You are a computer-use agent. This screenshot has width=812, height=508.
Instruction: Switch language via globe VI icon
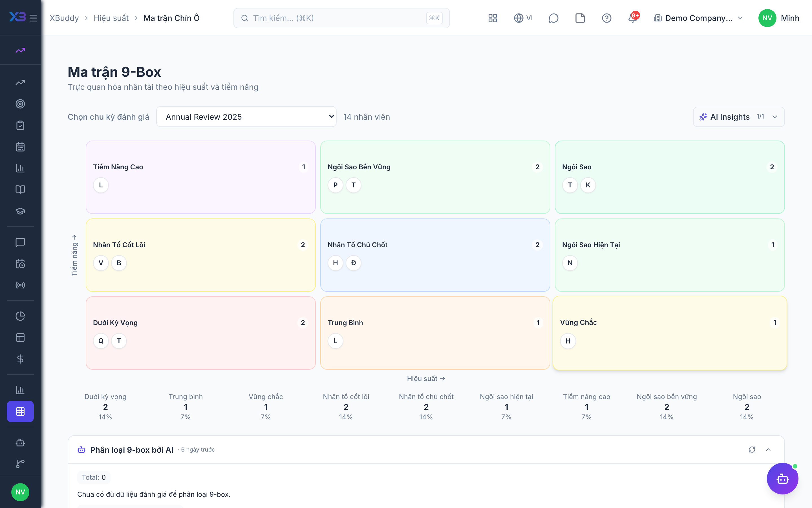523,18
